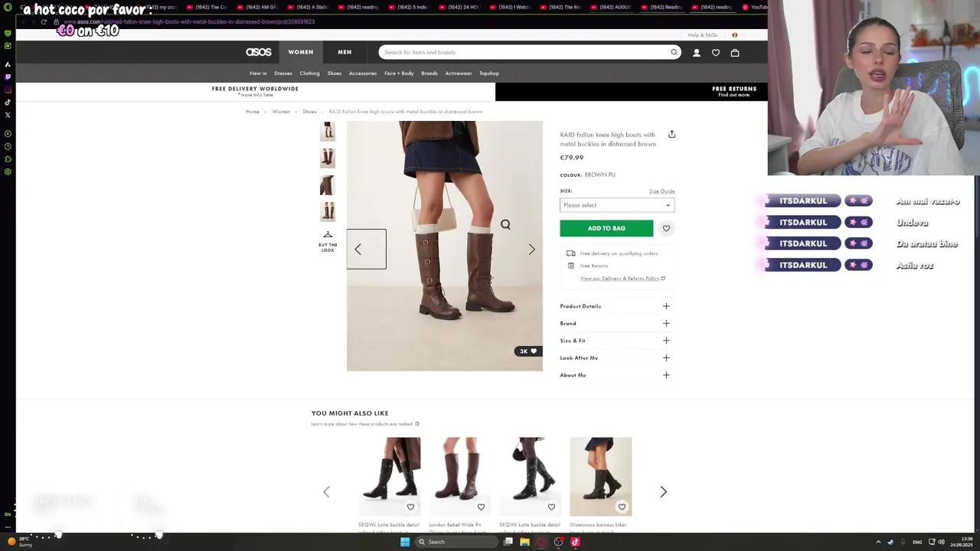
Task: Share this product using the share icon
Action: click(x=671, y=134)
